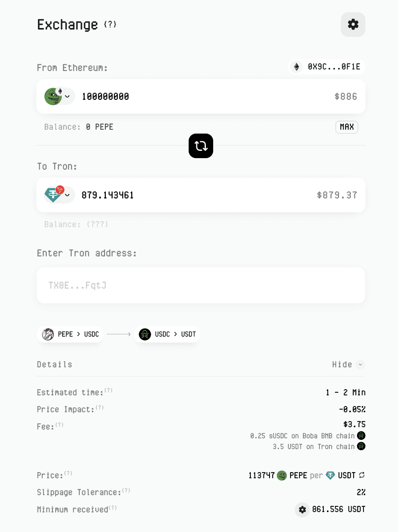Hide the Details section
Image resolution: width=398 pixels, height=532 pixels.
pyautogui.click(x=347, y=364)
